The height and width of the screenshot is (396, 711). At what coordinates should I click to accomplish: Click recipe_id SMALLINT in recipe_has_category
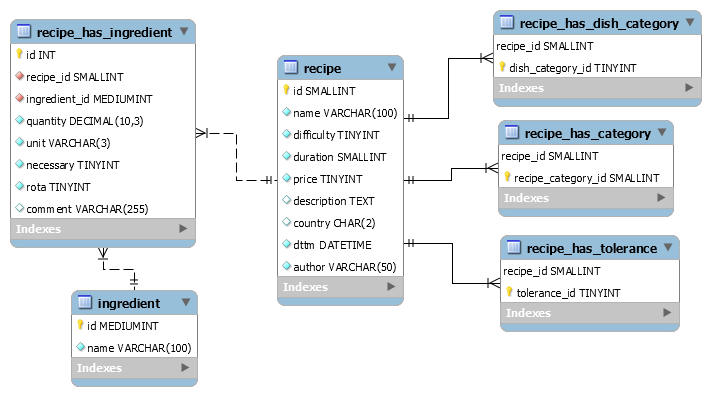coord(550,156)
